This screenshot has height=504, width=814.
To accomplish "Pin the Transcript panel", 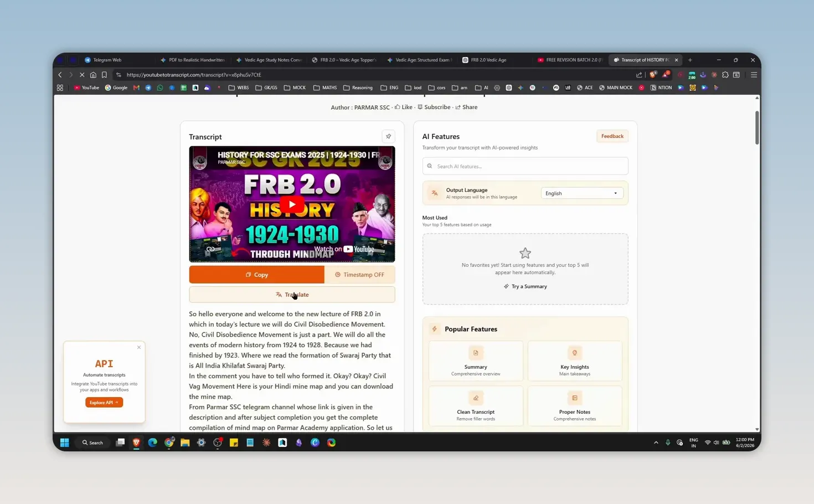I will 388,136.
